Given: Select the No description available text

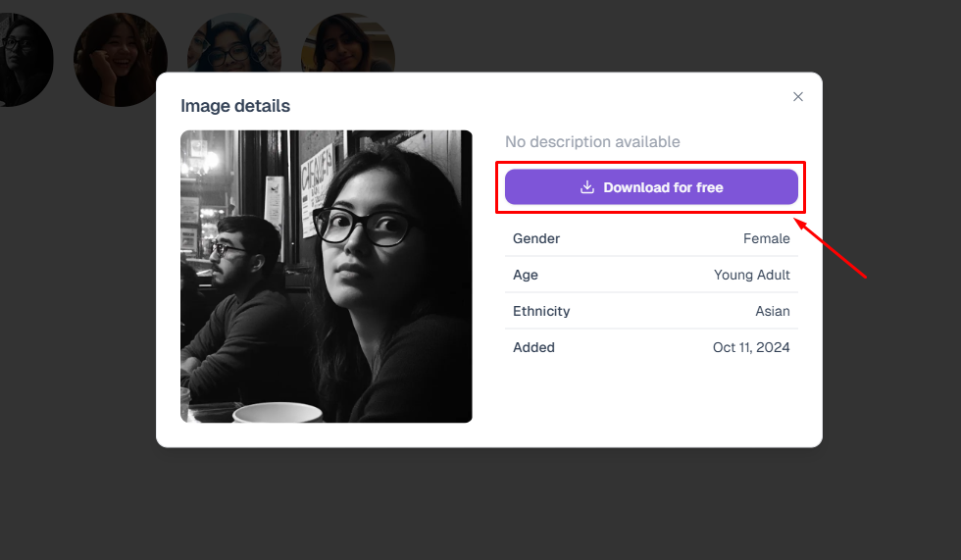Looking at the screenshot, I should tap(592, 142).
